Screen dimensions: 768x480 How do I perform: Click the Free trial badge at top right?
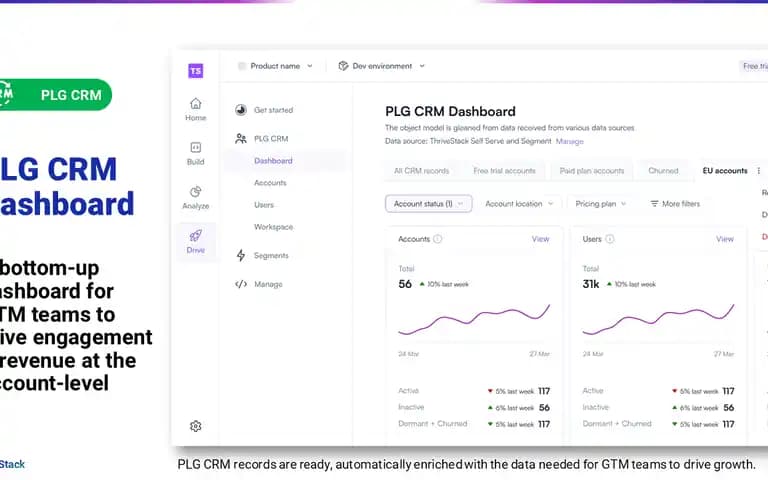tap(754, 66)
